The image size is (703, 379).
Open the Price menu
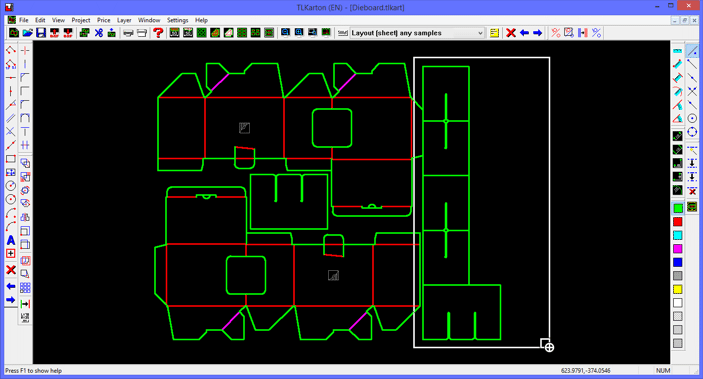coord(104,20)
